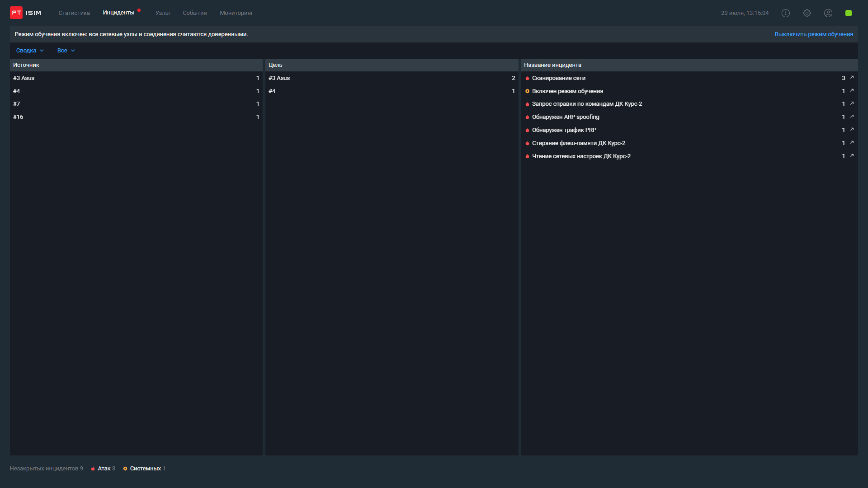Open Стирание флеш-памяти ДК Курс-2 arrow icon
This screenshot has height=488, width=868.
(x=852, y=143)
